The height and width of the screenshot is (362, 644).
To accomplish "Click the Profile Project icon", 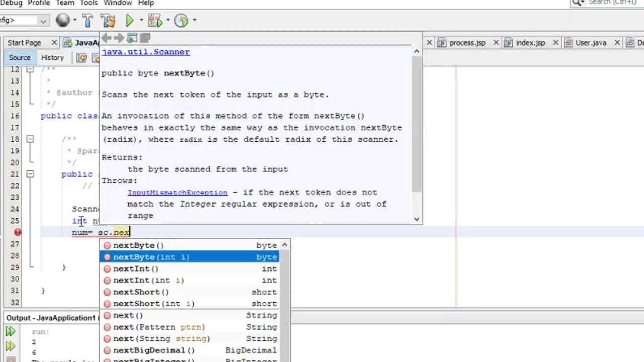I will 181,21.
